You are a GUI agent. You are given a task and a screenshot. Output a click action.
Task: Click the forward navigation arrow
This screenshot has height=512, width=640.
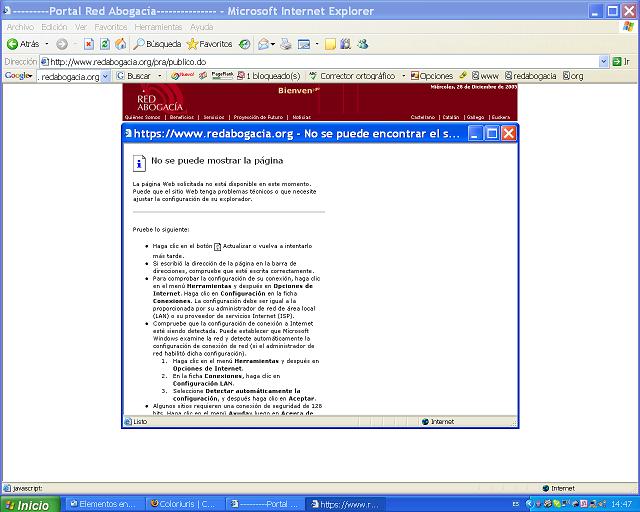pyautogui.click(x=62, y=44)
